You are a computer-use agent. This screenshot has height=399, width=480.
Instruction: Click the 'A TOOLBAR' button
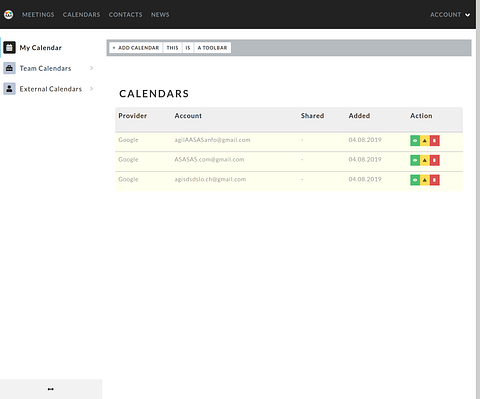coord(212,48)
